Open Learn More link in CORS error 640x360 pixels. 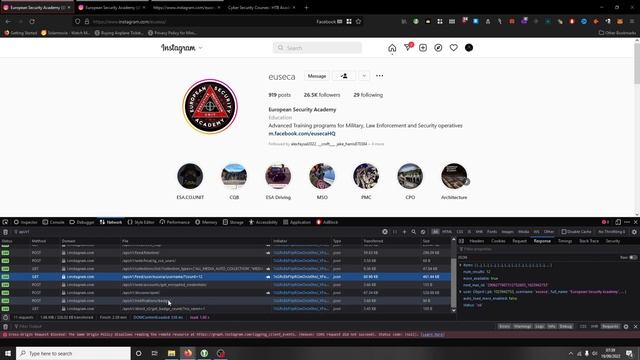[433, 335]
